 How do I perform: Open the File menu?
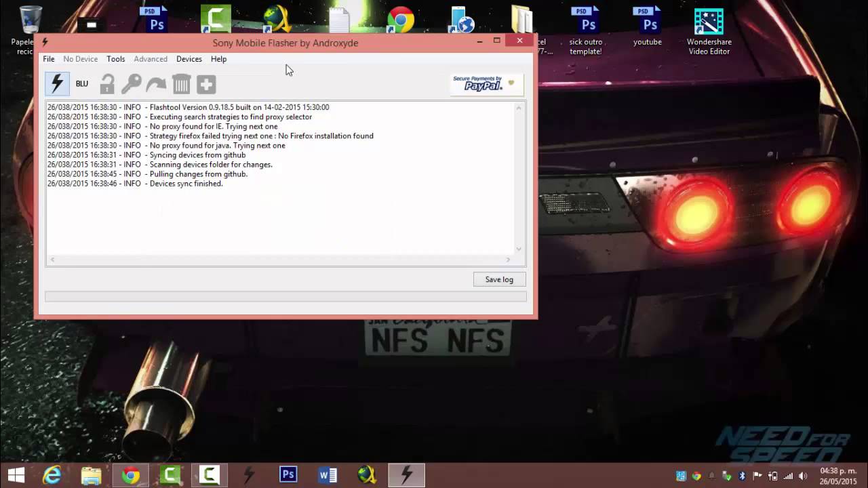pyautogui.click(x=49, y=59)
